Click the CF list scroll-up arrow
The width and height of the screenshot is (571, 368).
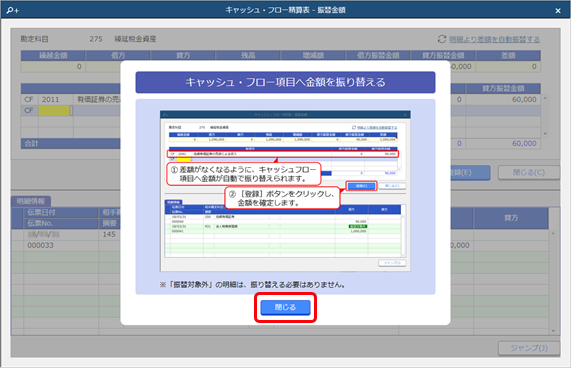[545, 98]
